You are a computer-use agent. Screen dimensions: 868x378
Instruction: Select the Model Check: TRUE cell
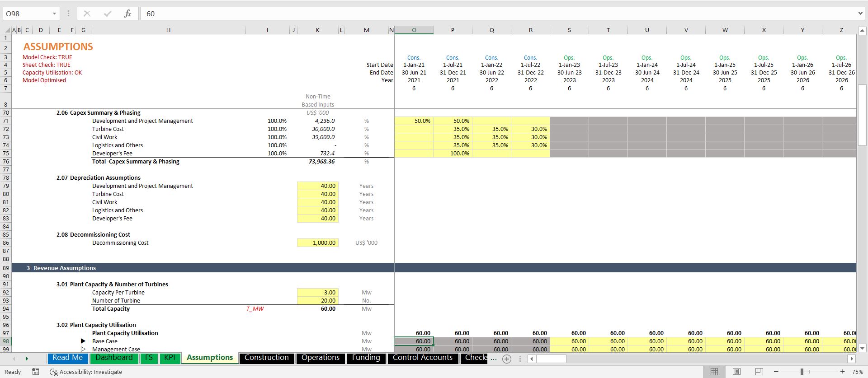47,57
